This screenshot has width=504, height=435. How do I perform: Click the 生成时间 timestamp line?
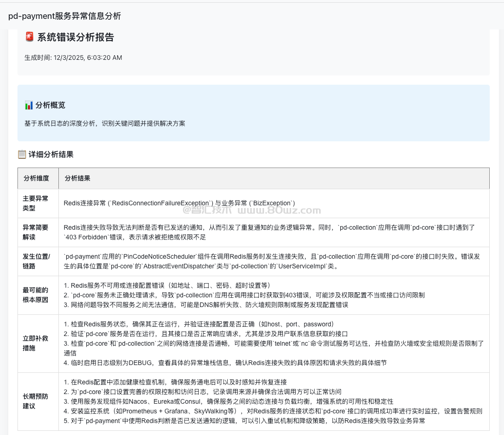point(73,58)
